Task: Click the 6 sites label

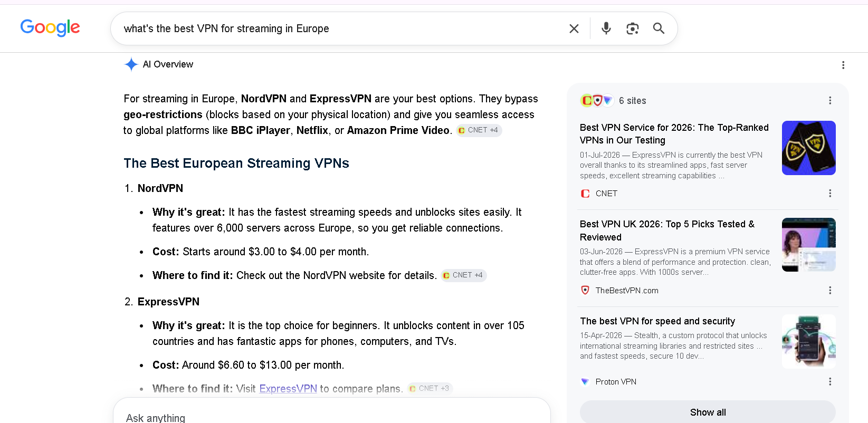Action: tap(632, 101)
